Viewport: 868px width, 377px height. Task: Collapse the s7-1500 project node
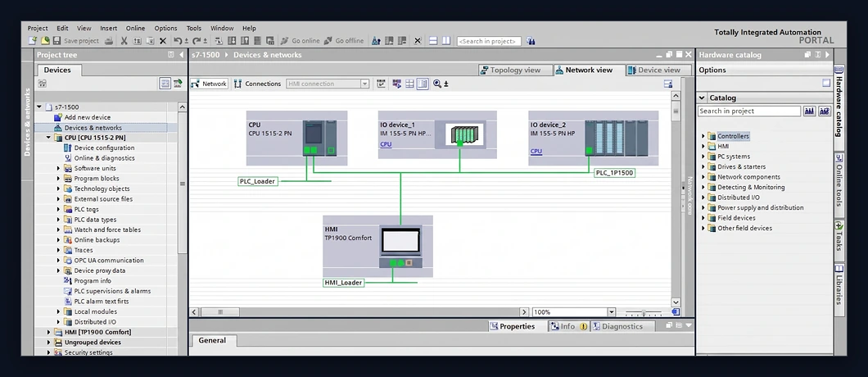(39, 107)
